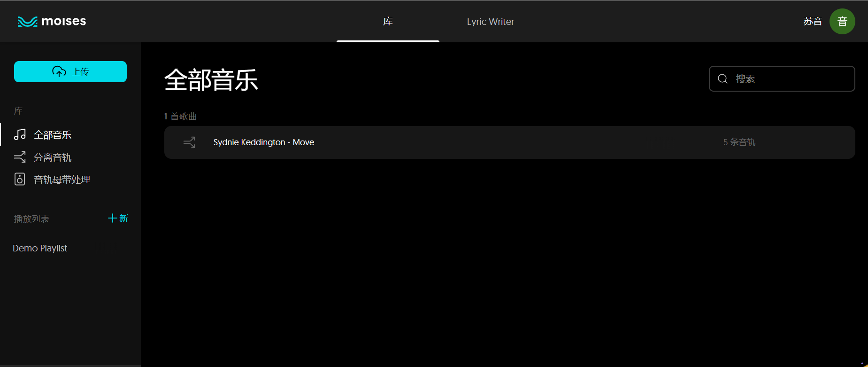The width and height of the screenshot is (868, 367).
Task: Select 音轨母带处理 in the sidebar
Action: click(x=62, y=180)
